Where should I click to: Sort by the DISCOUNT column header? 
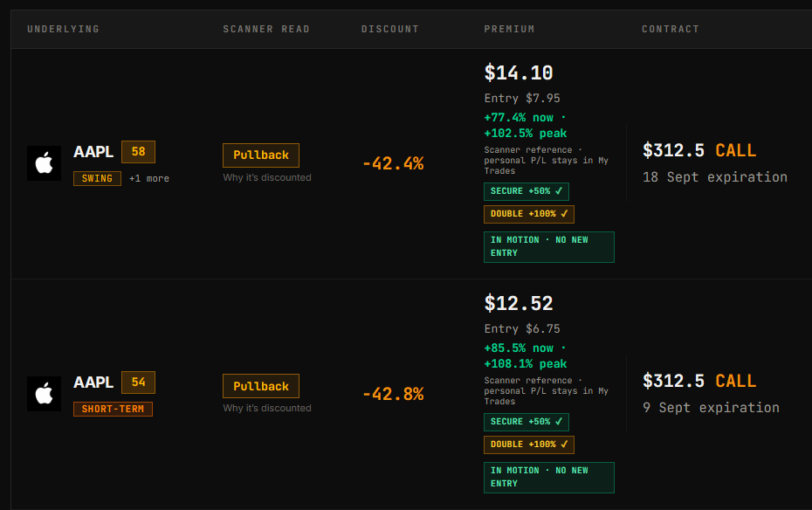(390, 29)
